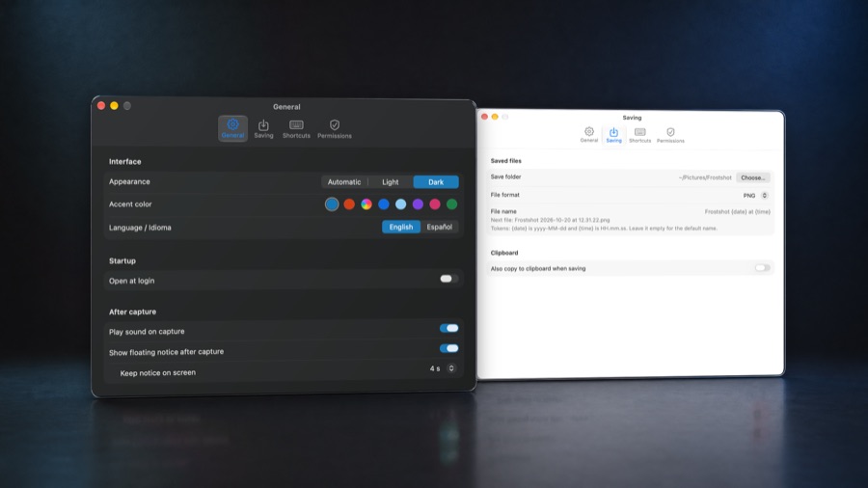This screenshot has width=868, height=488.
Task: Set appearance to Dark
Action: pos(436,182)
